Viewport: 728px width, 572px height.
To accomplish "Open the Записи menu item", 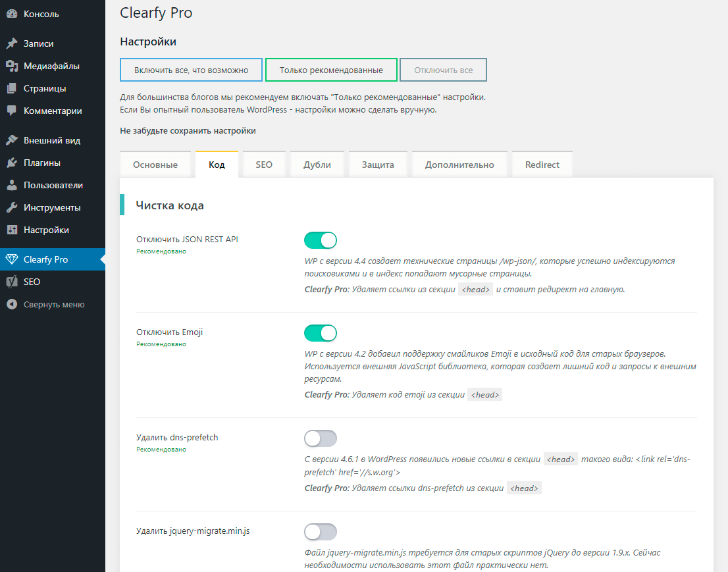I will click(x=53, y=43).
